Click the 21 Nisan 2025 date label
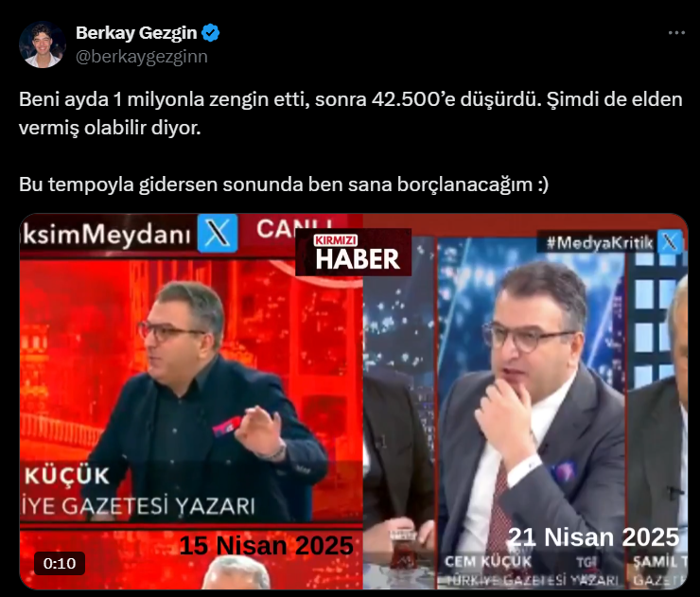Screen dimensions: 700x597 click(x=594, y=537)
